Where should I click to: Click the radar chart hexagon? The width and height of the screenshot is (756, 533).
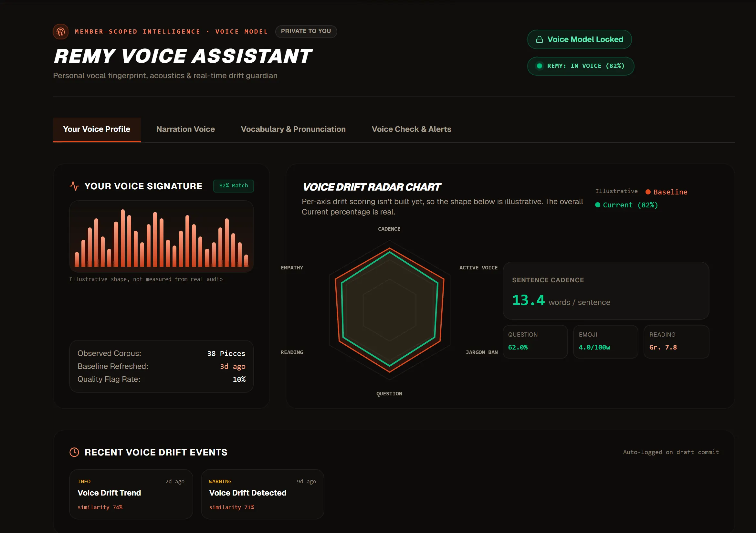coord(390,310)
